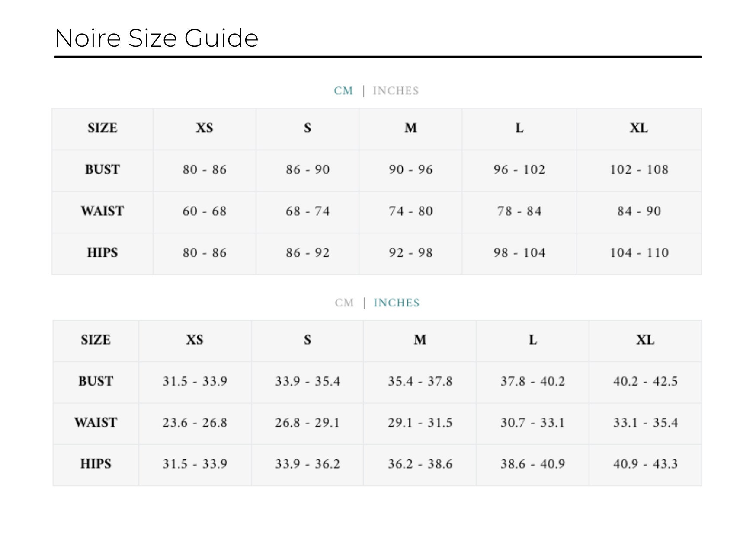Click the 104 - 110 hips cell
This screenshot has height=536, width=756.
click(x=639, y=253)
